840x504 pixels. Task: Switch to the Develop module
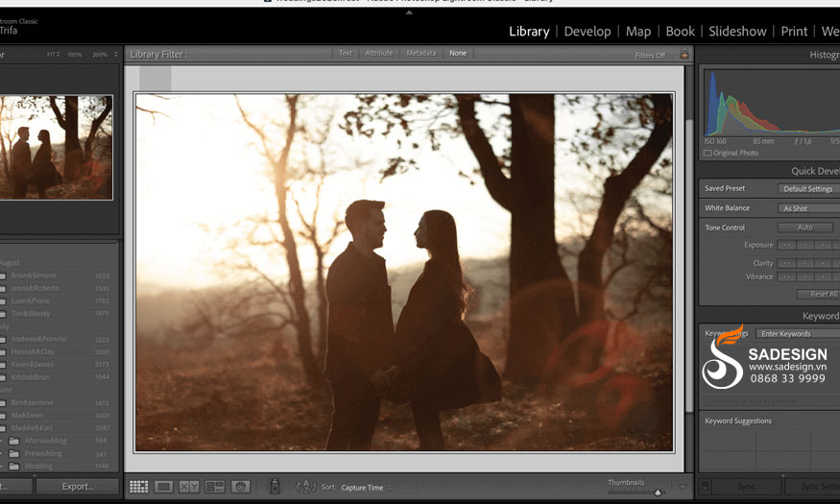pos(588,32)
